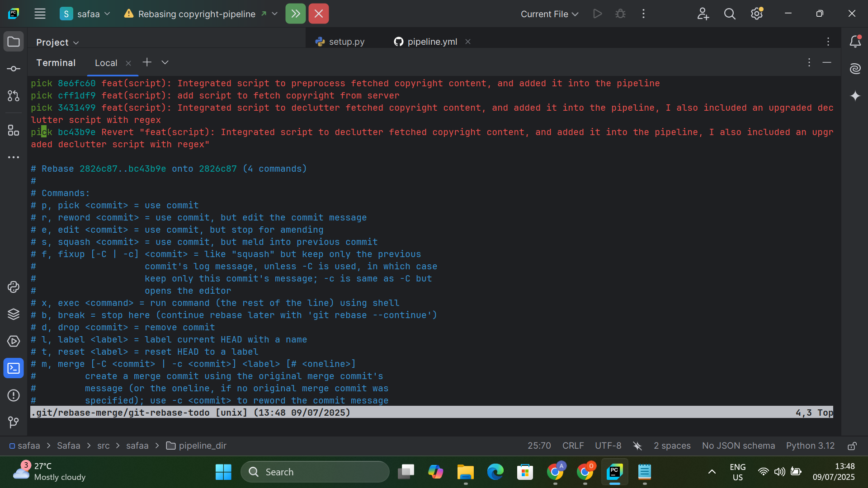Open Microsoft Edge from the taskbar
Image resolution: width=868 pixels, height=488 pixels.
(495, 472)
